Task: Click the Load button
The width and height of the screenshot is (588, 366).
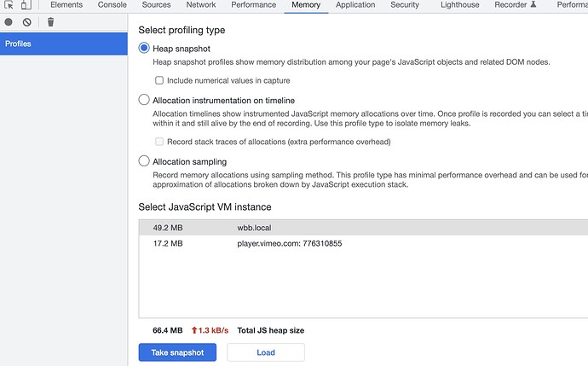Action: (x=265, y=352)
